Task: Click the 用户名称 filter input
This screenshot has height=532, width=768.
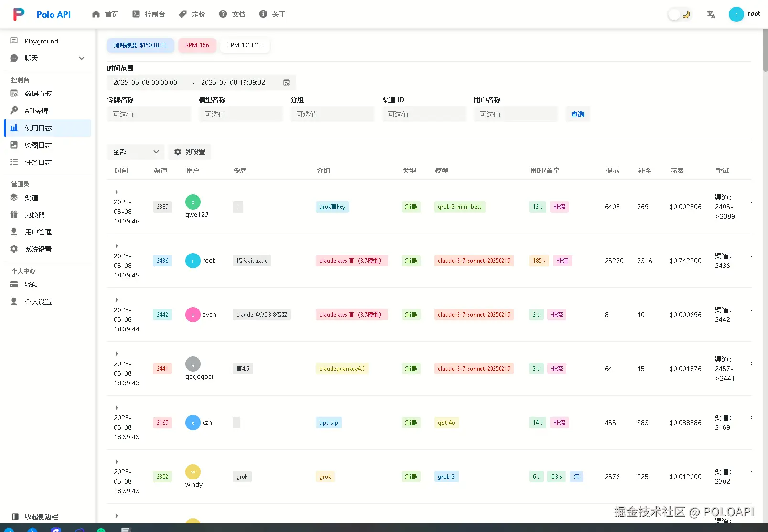Action: (516, 114)
